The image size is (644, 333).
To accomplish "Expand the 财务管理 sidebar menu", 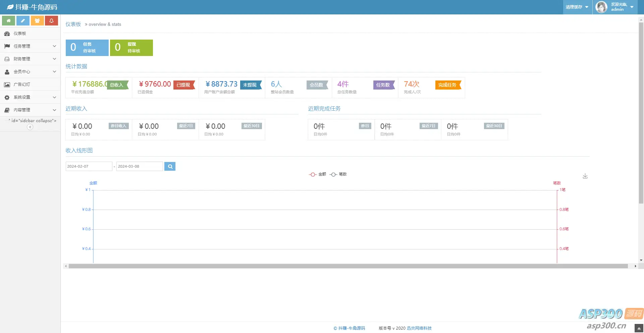I will (x=30, y=59).
